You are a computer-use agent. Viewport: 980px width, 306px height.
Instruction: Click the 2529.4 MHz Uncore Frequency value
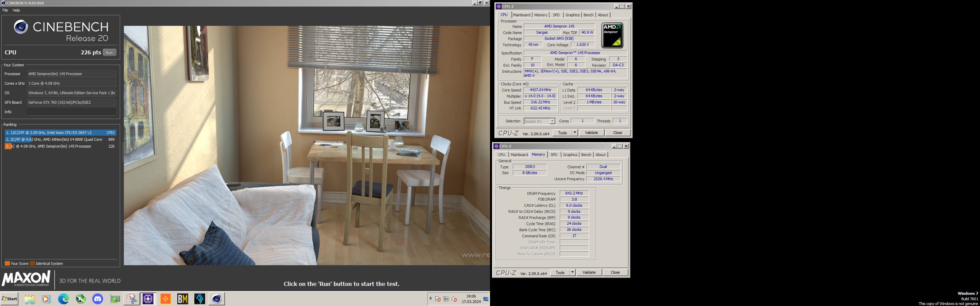click(x=603, y=179)
